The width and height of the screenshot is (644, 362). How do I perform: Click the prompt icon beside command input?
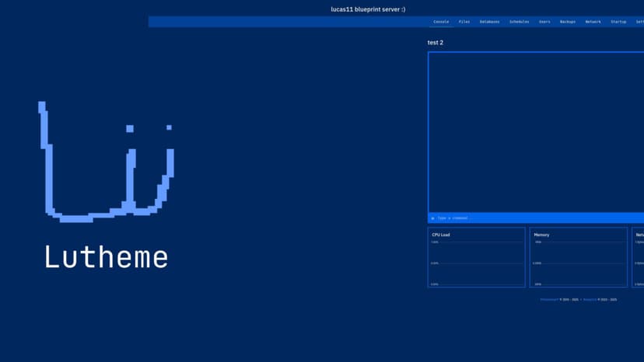point(433,218)
